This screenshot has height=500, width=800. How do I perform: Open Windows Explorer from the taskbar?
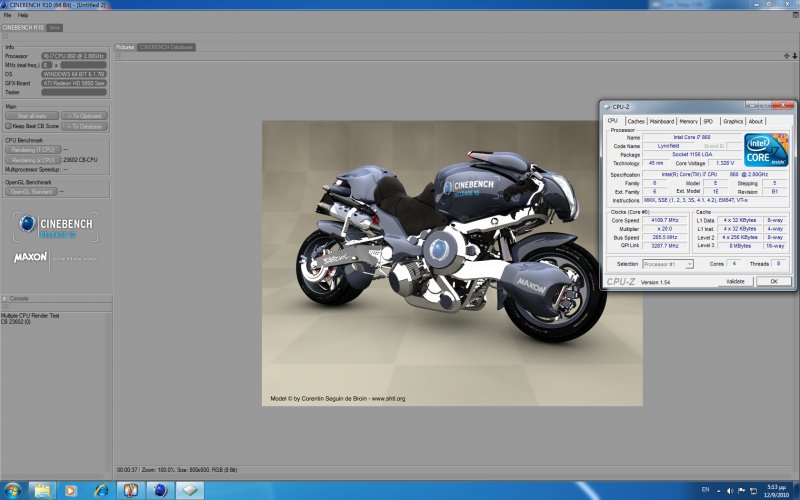[42, 491]
